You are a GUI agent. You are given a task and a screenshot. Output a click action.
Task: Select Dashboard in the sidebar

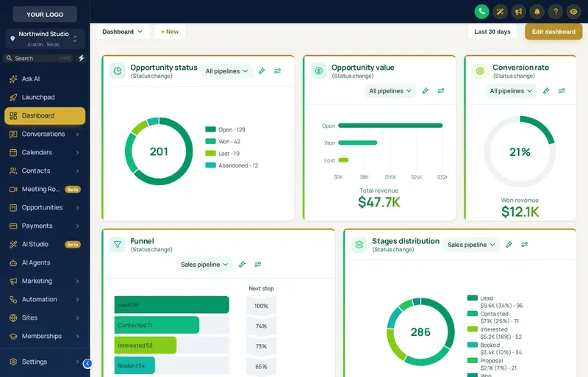coord(45,115)
